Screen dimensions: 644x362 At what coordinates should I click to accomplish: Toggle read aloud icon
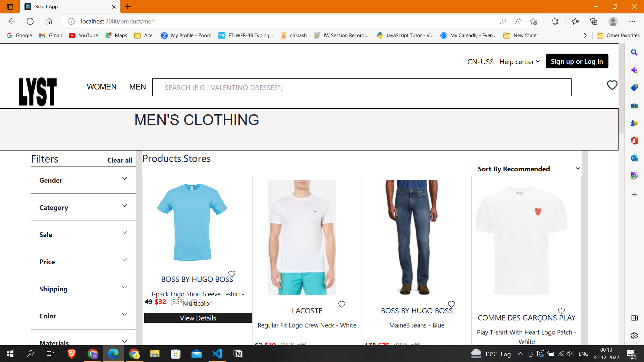coord(518,21)
